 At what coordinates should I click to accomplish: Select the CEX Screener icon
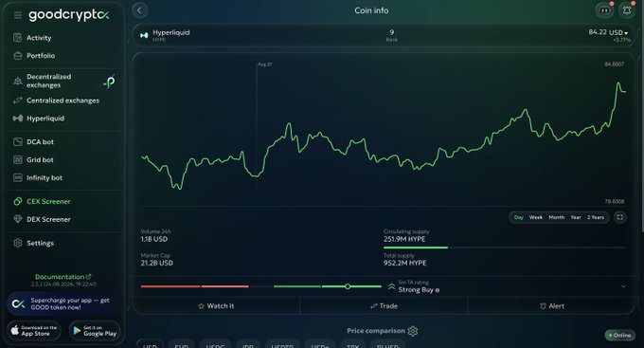coord(18,201)
